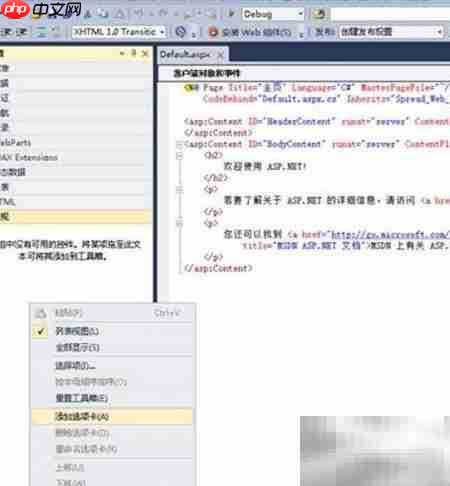Screen dimensions: 450x486
Task: Collapse the BodyContent asp:Content code block
Action: coord(179,144)
